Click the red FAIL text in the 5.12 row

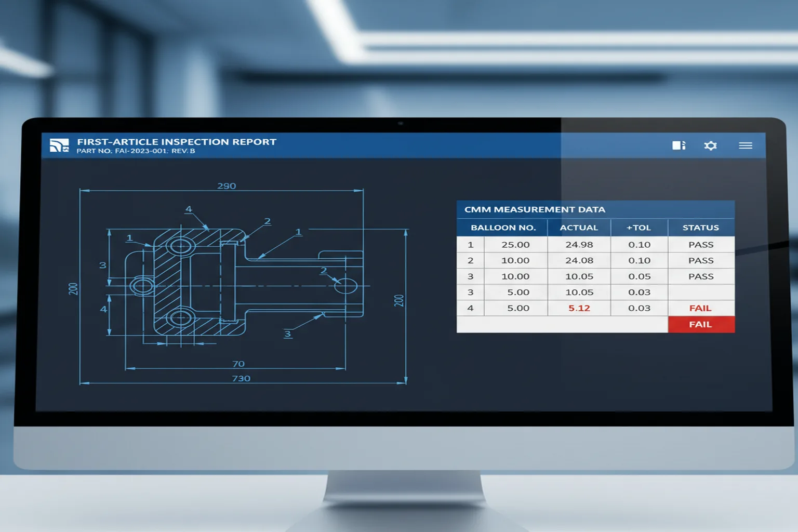click(x=700, y=308)
